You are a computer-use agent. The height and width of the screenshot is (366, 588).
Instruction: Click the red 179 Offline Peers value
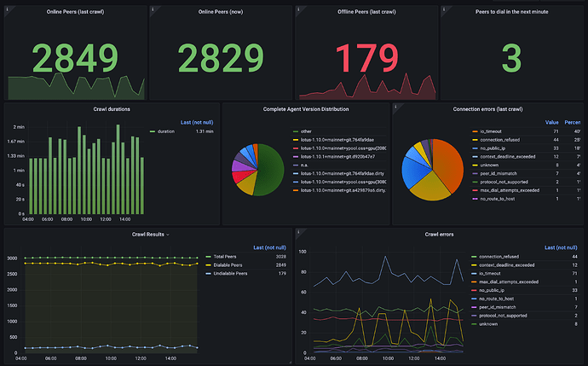pos(366,57)
